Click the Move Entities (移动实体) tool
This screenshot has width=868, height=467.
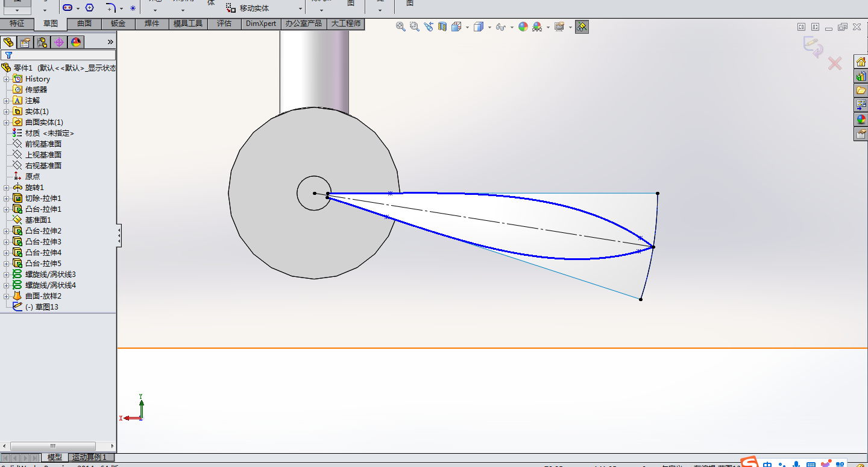(x=247, y=8)
